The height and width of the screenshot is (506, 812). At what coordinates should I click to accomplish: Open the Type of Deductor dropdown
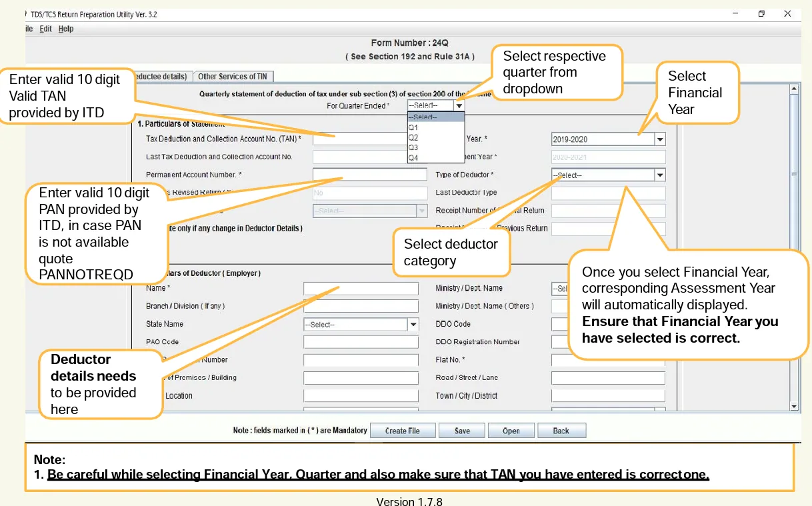coord(660,175)
